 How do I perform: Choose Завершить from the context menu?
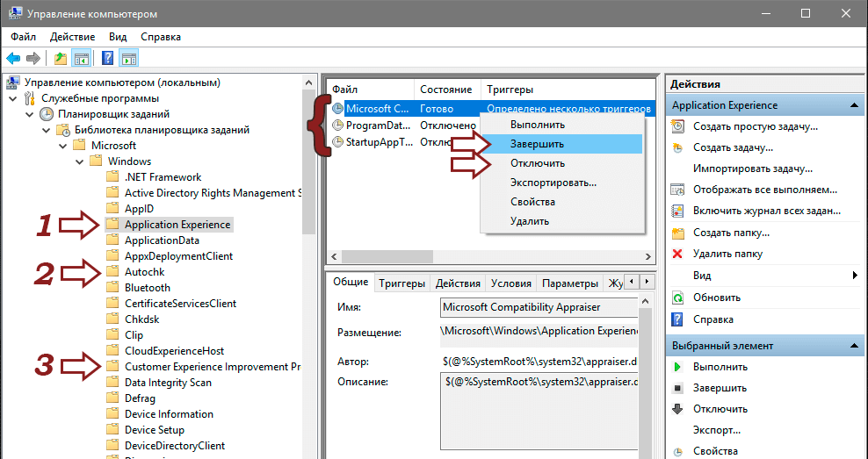tap(537, 144)
